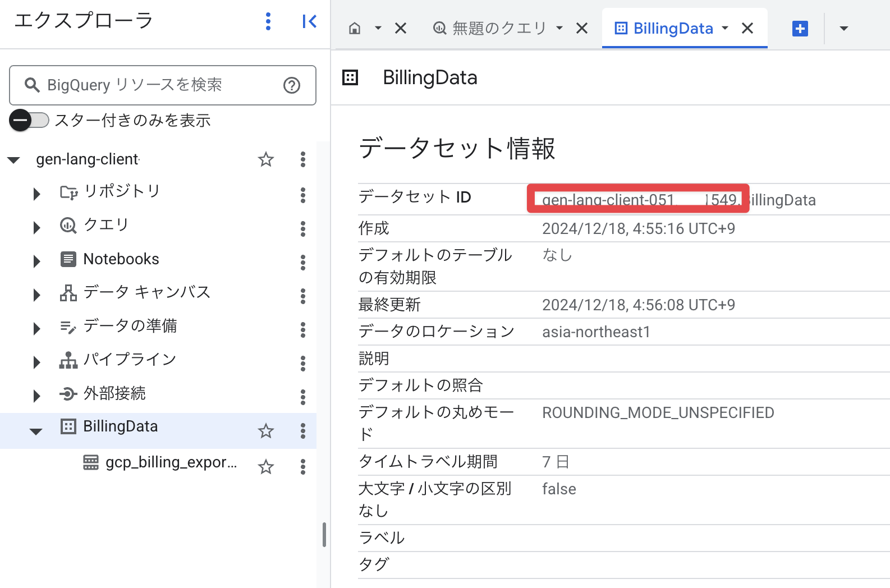Switch to the 無題のクエリ tab
The height and width of the screenshot is (588, 890).
pyautogui.click(x=499, y=28)
